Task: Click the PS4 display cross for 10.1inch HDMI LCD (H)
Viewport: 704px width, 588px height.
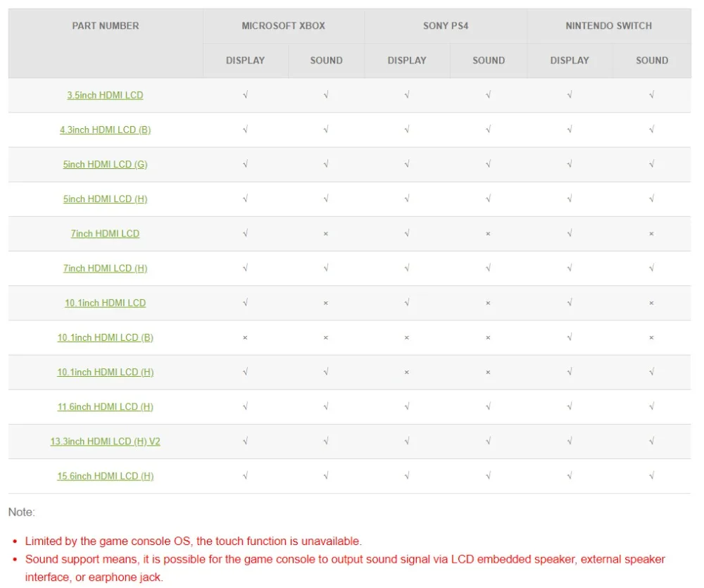Action: [x=407, y=373]
